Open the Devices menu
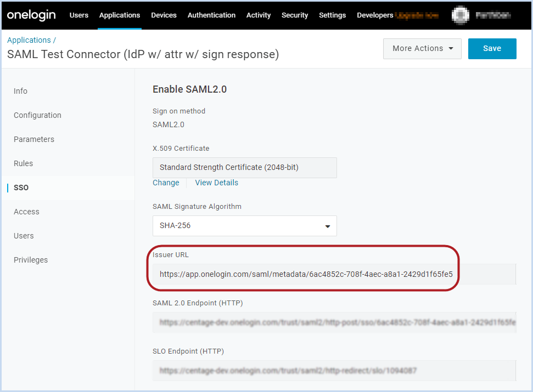Image resolution: width=533 pixels, height=392 pixels. (164, 15)
